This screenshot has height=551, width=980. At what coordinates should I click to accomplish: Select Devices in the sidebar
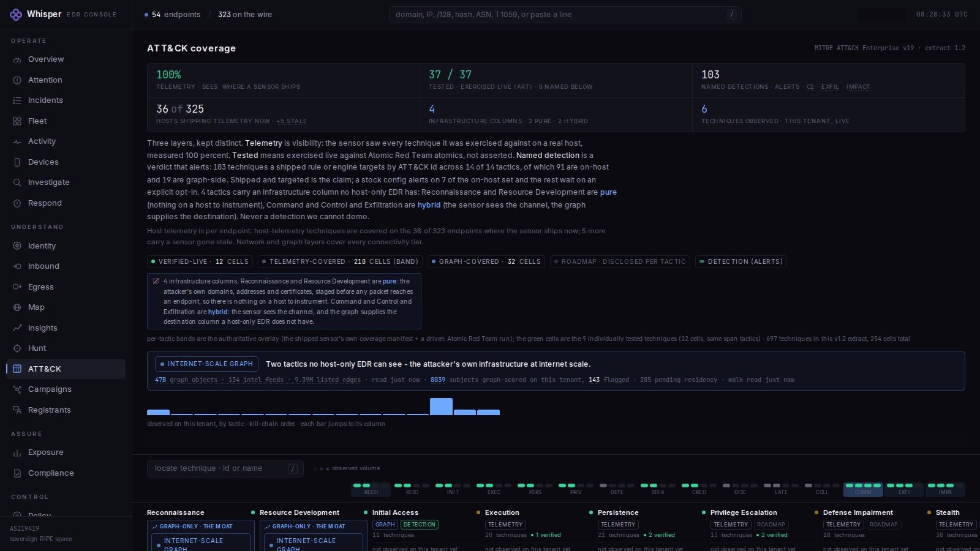pos(66,162)
